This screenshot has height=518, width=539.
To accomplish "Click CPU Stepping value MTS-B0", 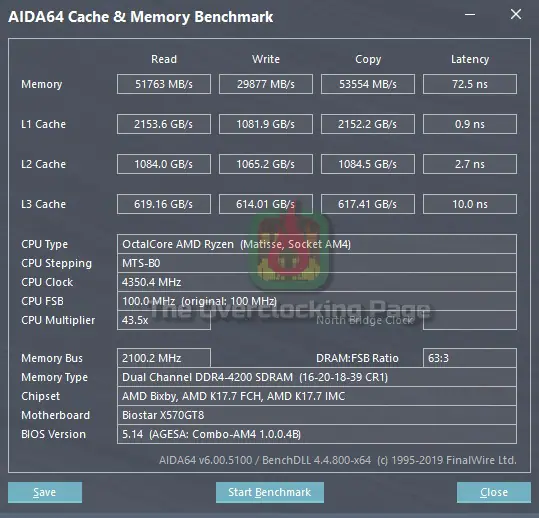I will (x=317, y=263).
